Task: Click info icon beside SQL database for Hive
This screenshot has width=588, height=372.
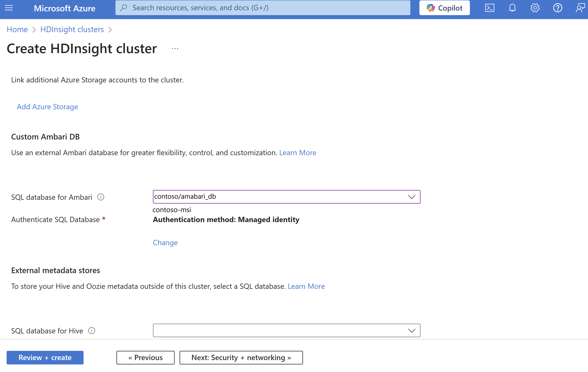Action: 91,331
